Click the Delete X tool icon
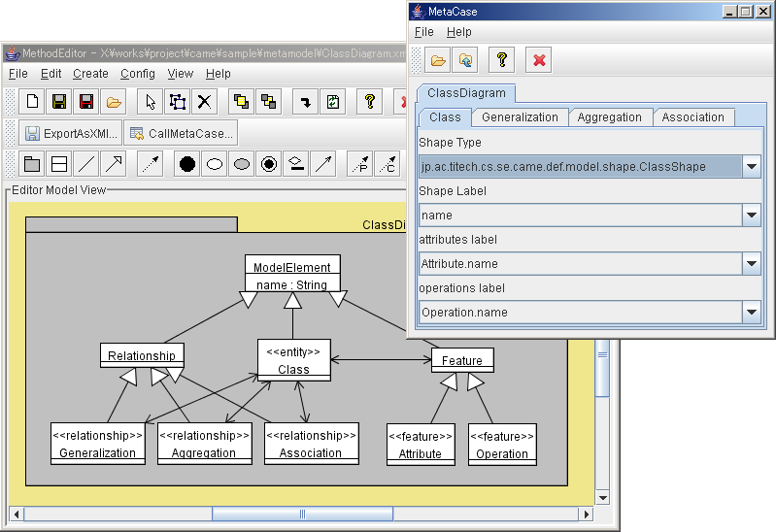 [204, 102]
